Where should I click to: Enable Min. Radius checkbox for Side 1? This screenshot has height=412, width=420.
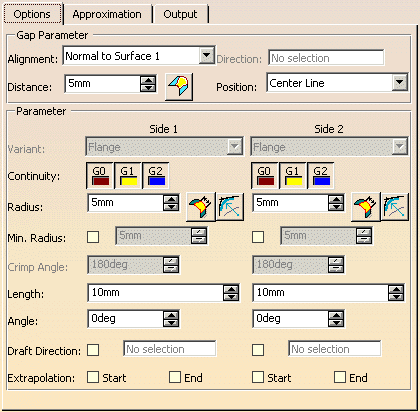click(93, 237)
